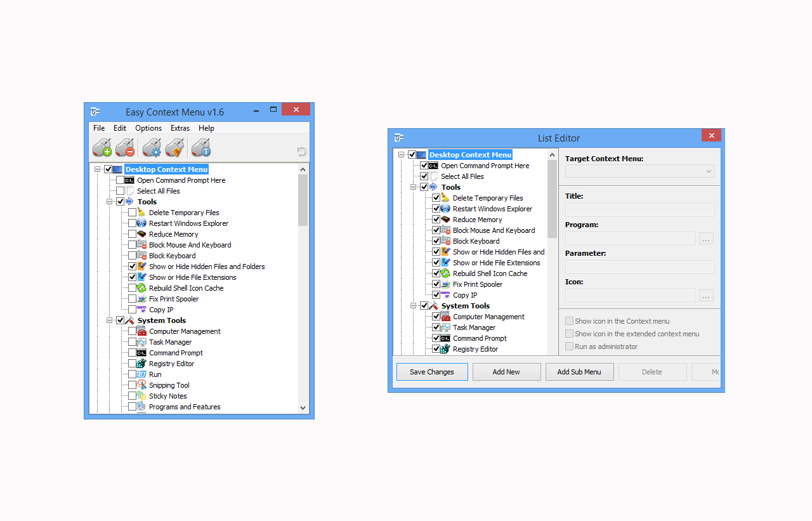Click the Context Menu Cleaner broom-mouse toolbar icon
Image resolution: width=812 pixels, height=521 pixels.
tap(174, 148)
